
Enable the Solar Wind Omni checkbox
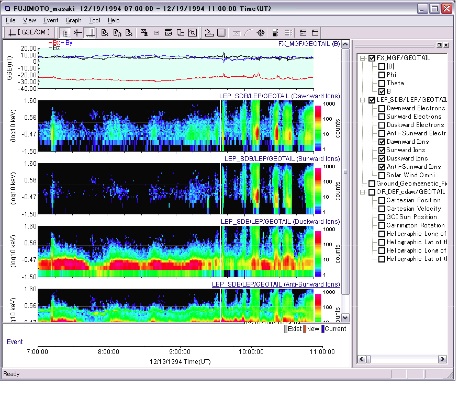[382, 175]
